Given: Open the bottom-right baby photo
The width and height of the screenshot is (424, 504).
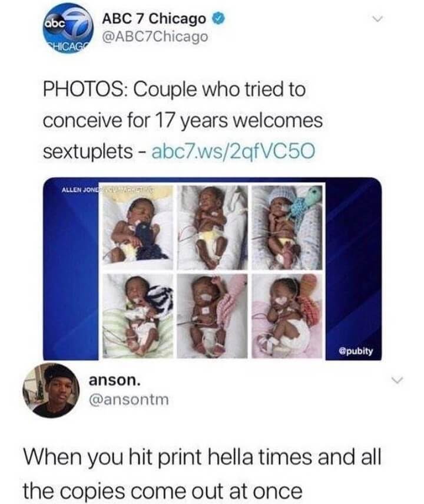Looking at the screenshot, I should (287, 315).
